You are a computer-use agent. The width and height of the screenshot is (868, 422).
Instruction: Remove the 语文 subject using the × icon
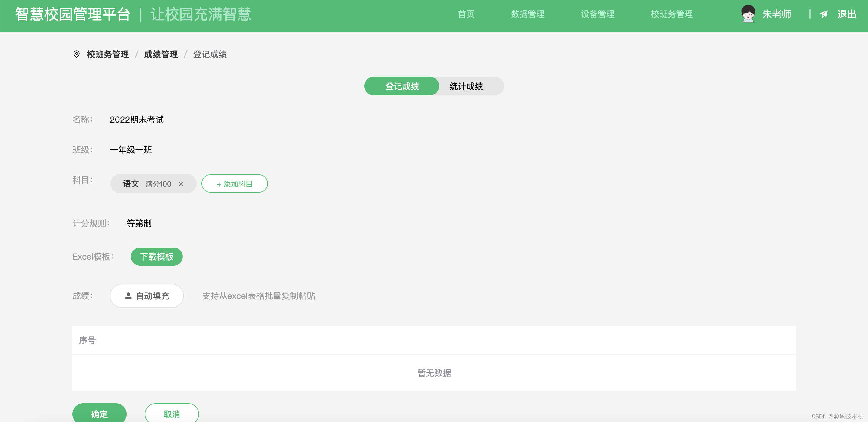(x=182, y=184)
